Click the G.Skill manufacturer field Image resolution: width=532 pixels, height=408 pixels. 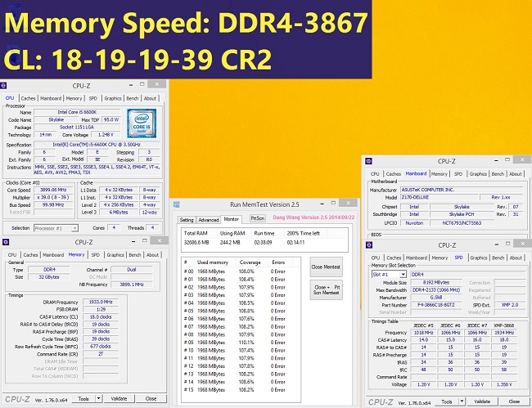pyautogui.click(x=436, y=297)
